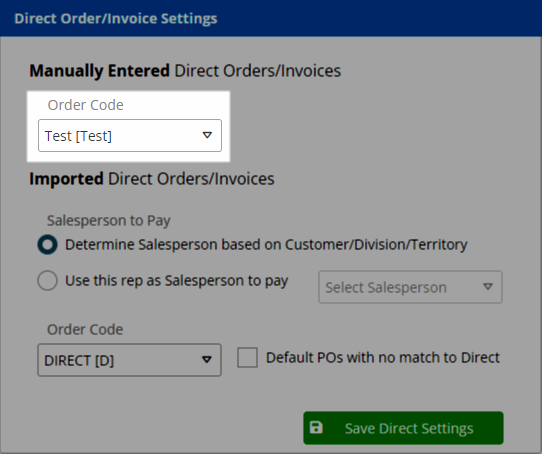Click the Order Code label above Test [Test]
542x454 pixels.
(x=85, y=105)
